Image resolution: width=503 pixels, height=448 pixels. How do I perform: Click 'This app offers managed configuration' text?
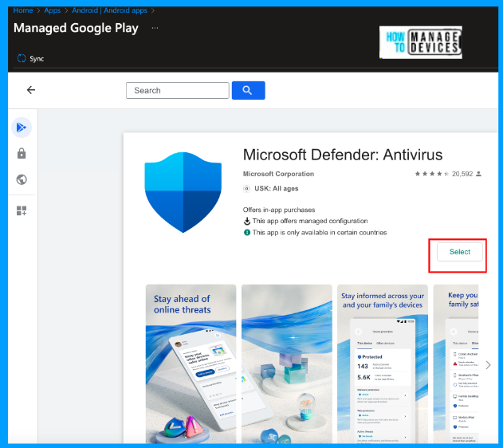click(x=310, y=221)
